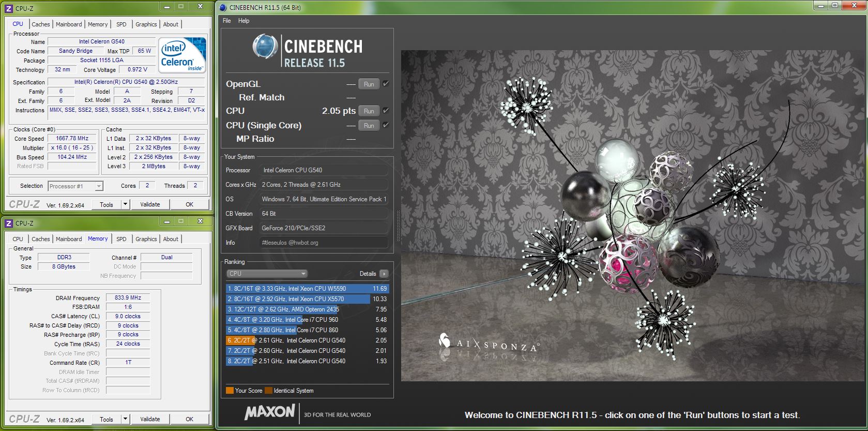Switch to Caches tab in lower CPU-Z window

41,239
